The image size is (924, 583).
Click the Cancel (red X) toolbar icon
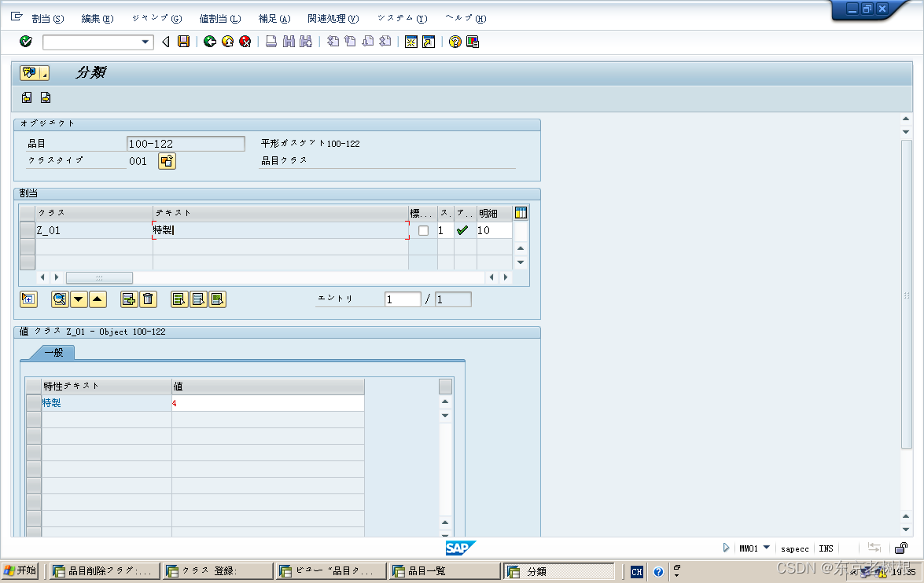[245, 42]
